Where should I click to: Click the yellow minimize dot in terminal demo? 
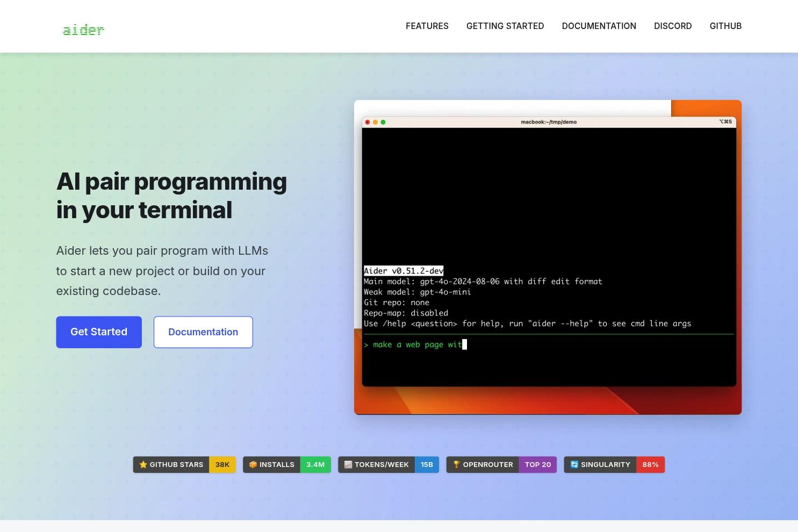point(375,122)
